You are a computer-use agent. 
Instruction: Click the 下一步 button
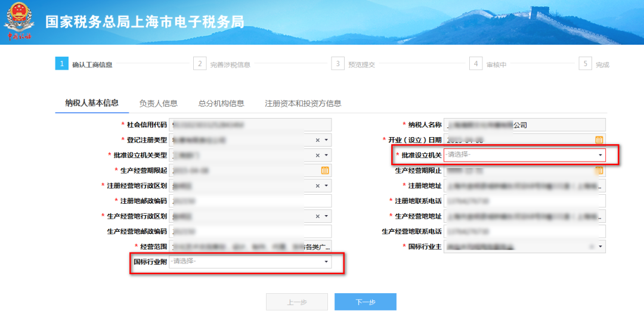tap(365, 302)
